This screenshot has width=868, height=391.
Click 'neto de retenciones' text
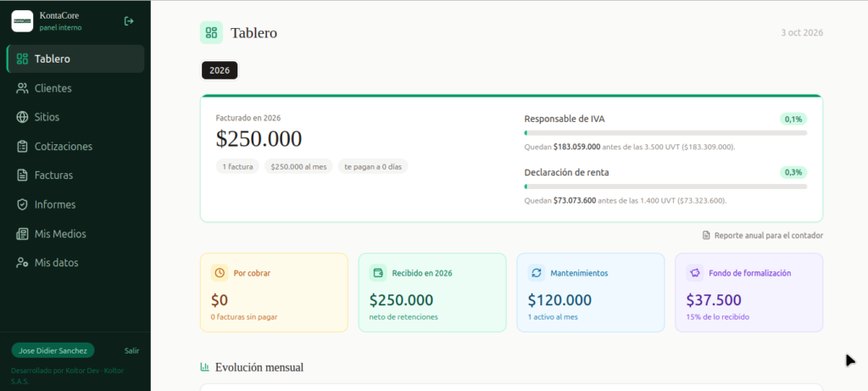coord(403,317)
